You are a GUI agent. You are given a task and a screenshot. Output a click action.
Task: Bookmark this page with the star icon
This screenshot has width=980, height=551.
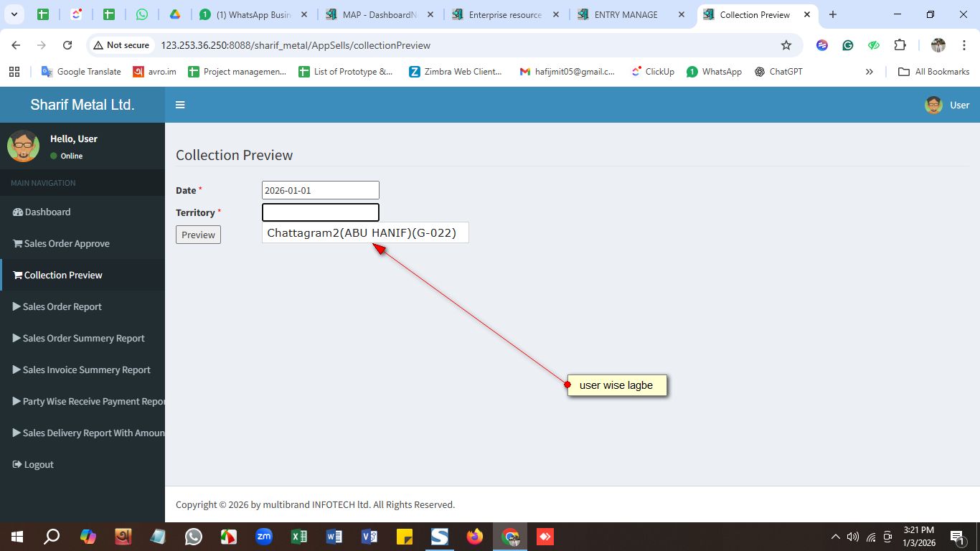(x=786, y=45)
